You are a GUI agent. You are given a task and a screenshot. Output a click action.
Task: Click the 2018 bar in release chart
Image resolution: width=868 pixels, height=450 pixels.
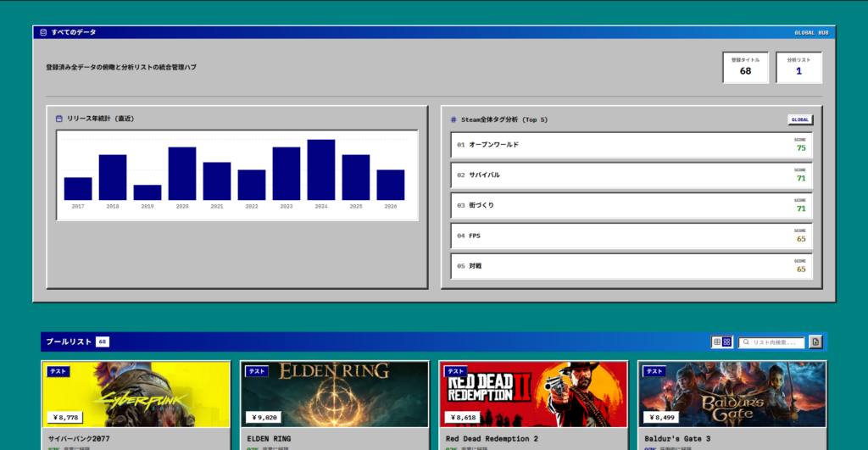[x=113, y=177]
